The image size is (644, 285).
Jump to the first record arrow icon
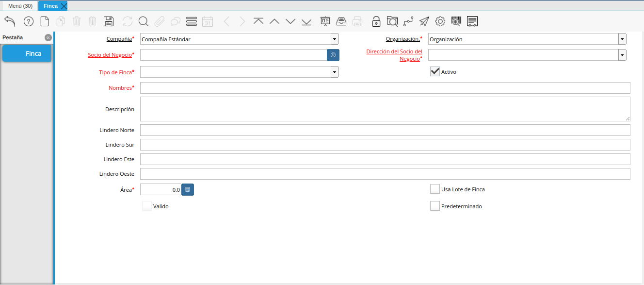(258, 21)
